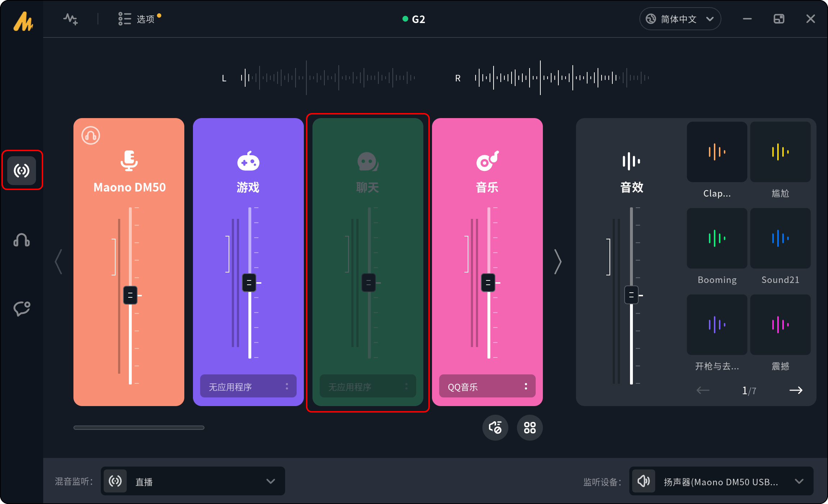Go to next sound effects page arrow
The height and width of the screenshot is (504, 828).
pos(796,390)
